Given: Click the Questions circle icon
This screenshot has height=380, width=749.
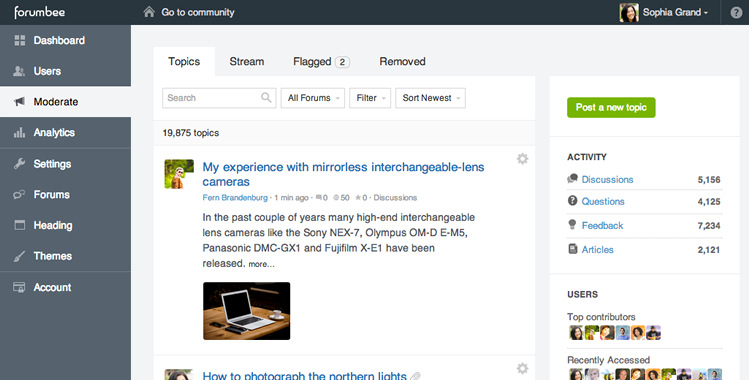Looking at the screenshot, I should 572,201.
